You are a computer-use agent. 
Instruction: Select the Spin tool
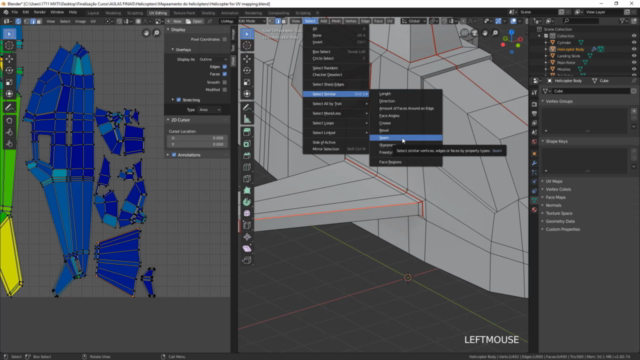(x=247, y=202)
